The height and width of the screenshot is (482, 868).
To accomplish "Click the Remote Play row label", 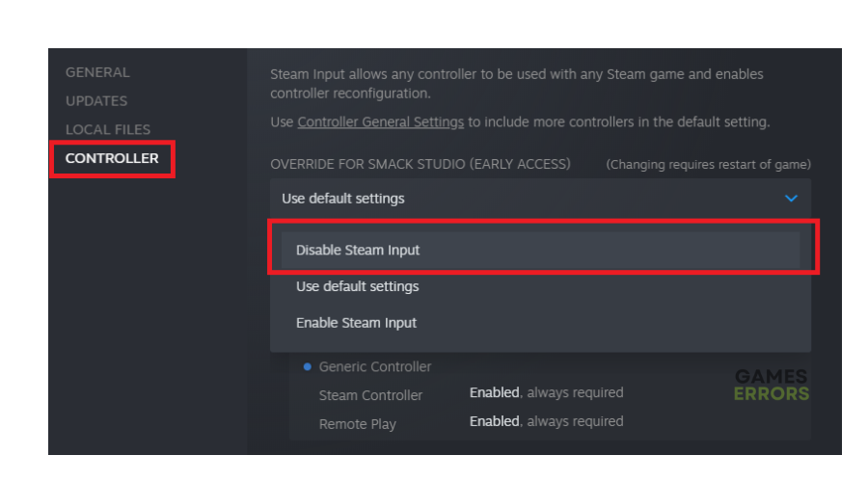I will (x=357, y=424).
